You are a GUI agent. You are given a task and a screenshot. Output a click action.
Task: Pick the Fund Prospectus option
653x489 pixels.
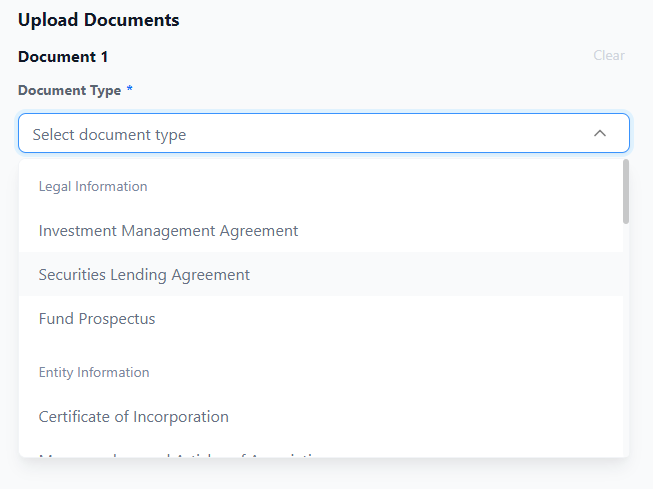pos(97,319)
